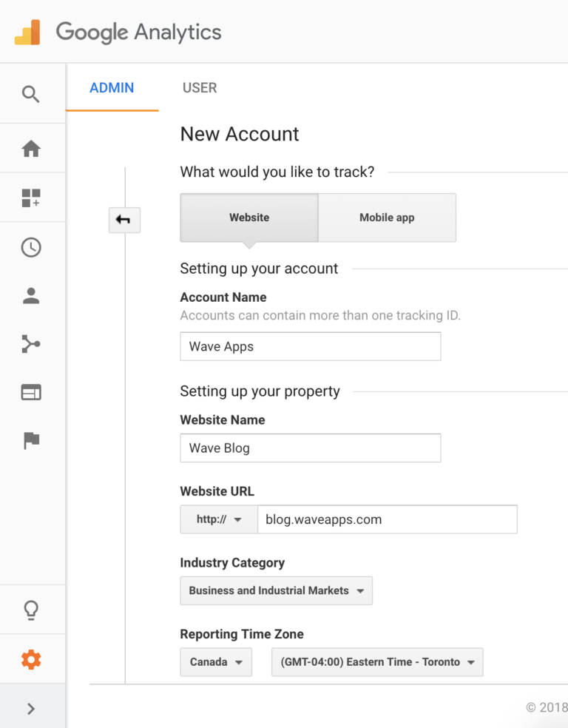Open the search icon in sidebar
Viewport: 568px width, 728px height.
point(30,94)
